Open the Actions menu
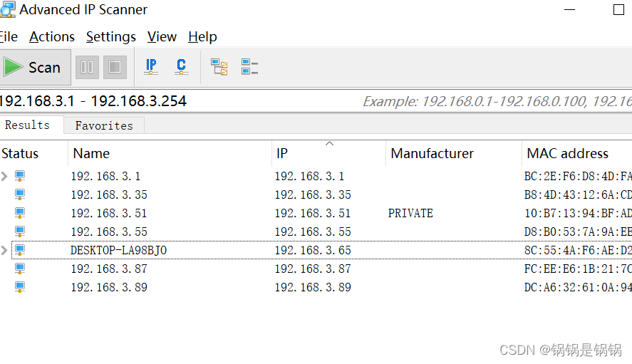 click(52, 36)
